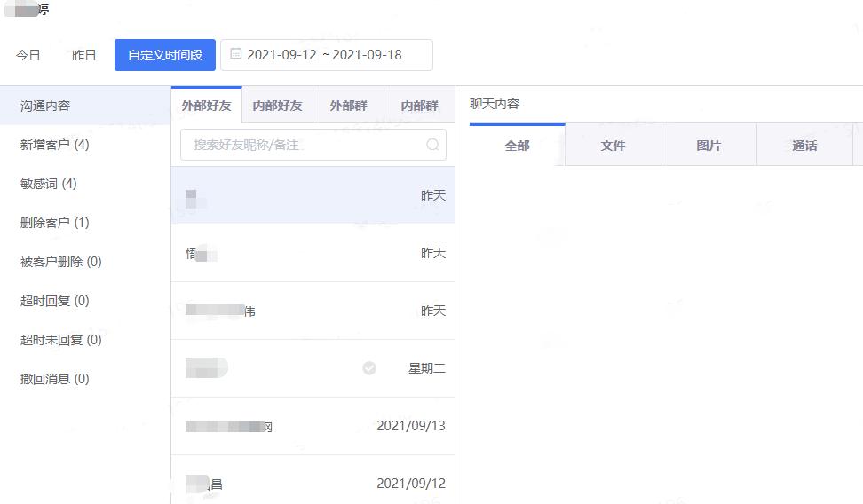
Task: Click the search magnifier icon
Action: [x=432, y=145]
